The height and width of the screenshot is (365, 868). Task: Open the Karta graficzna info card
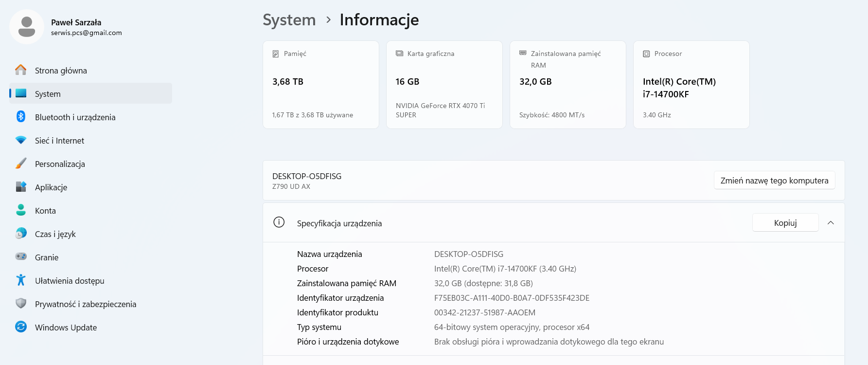(x=444, y=85)
